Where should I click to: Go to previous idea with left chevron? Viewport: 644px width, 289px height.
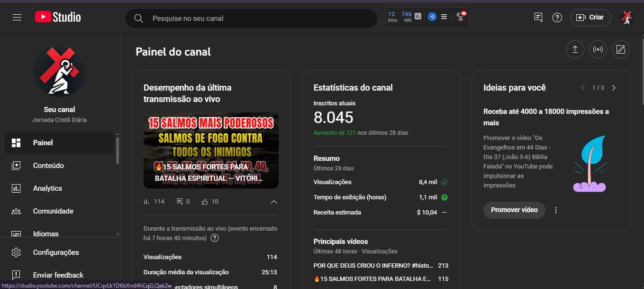(583, 88)
